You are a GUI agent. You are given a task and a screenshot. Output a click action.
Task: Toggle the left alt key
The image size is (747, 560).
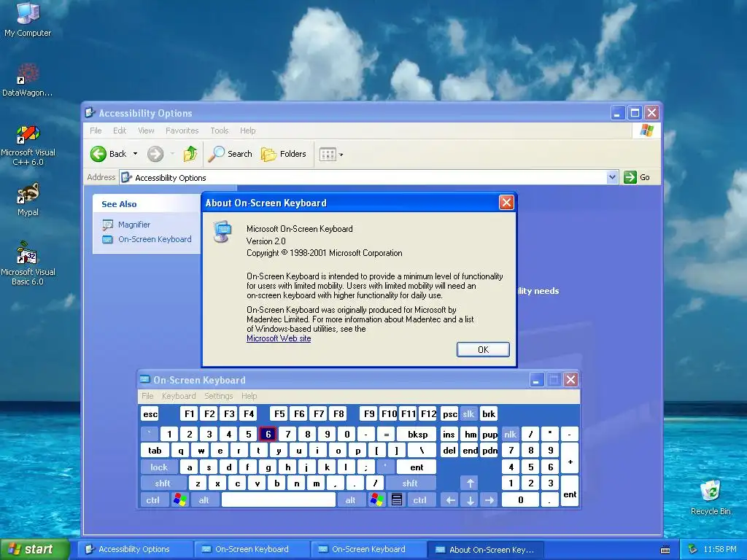(x=204, y=500)
